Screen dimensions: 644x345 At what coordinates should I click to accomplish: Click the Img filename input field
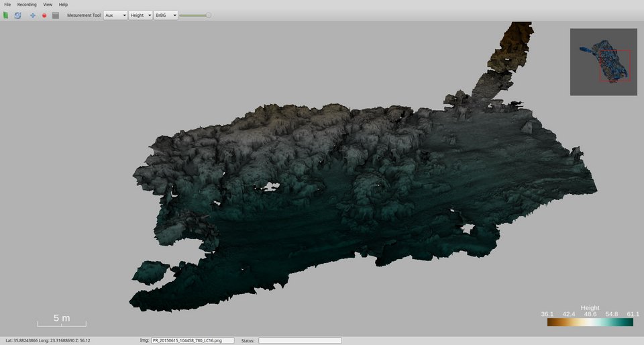pos(193,340)
